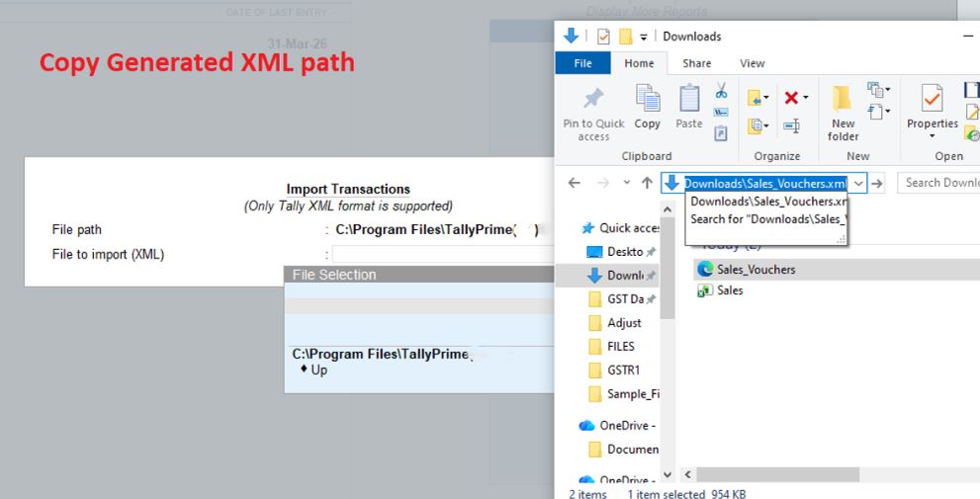Click horizontal scrollbar left arrow

[687, 474]
